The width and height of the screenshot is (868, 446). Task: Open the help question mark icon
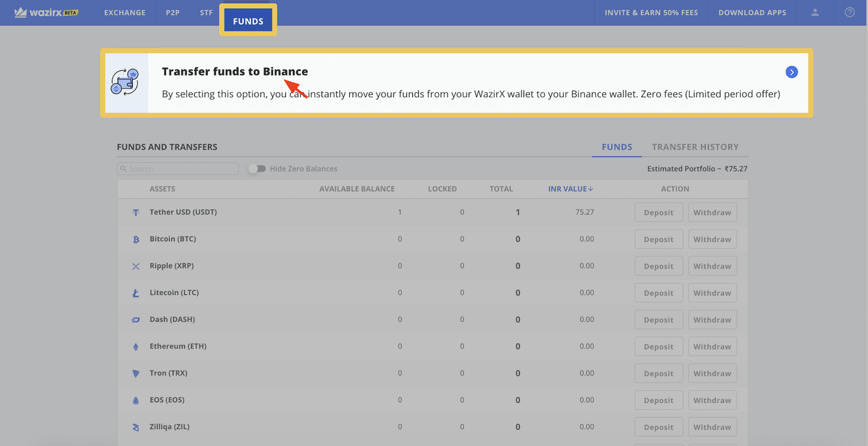click(x=850, y=13)
